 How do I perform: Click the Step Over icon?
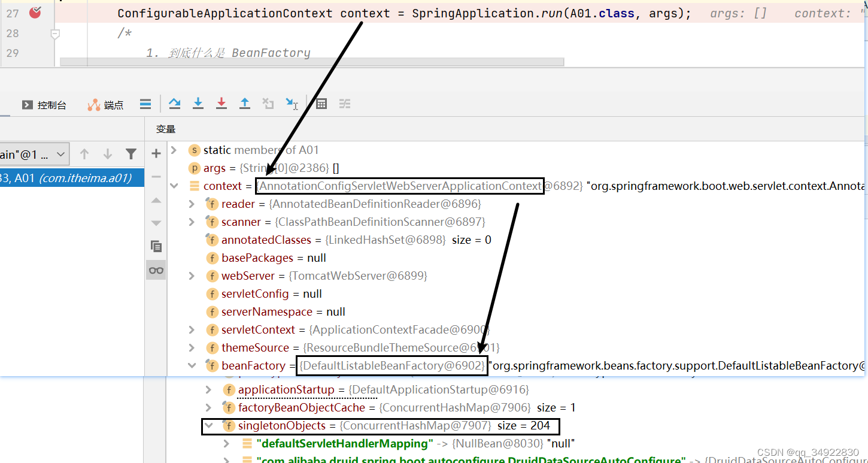click(x=174, y=103)
